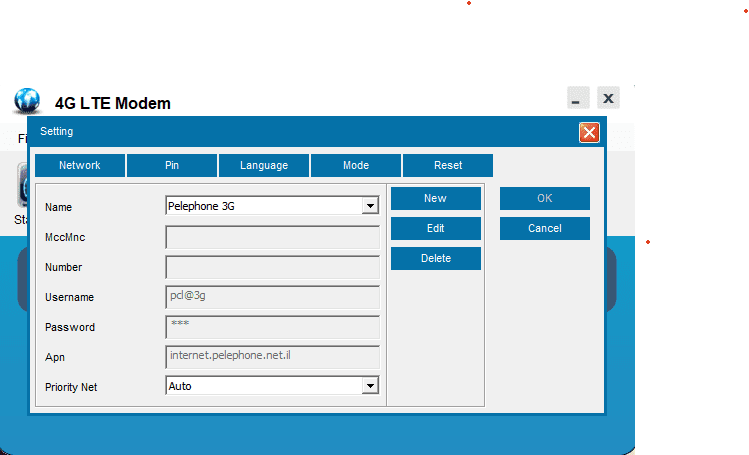Click the Setting dialog title text
This screenshot has height=455, width=749.
[56, 131]
